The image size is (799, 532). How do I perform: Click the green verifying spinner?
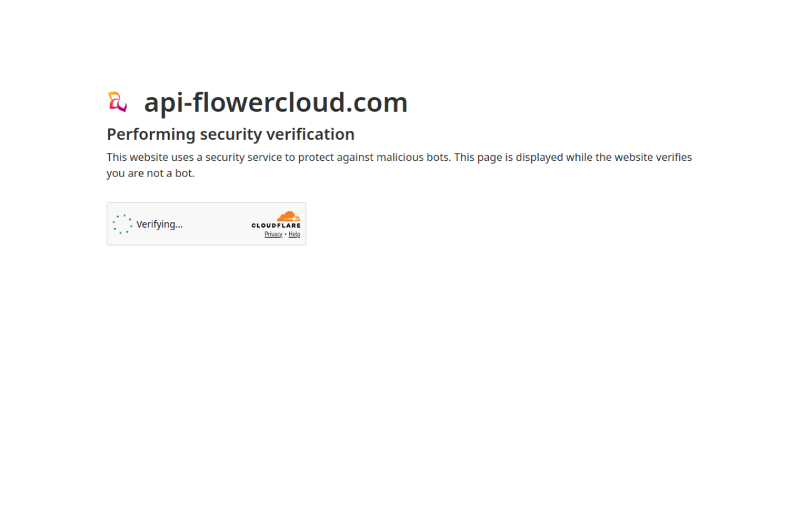122,224
